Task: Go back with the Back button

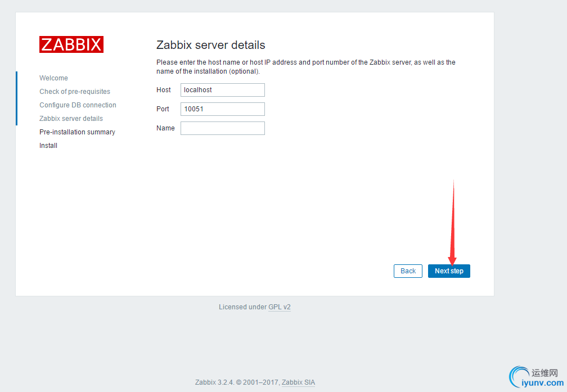Action: (x=408, y=271)
